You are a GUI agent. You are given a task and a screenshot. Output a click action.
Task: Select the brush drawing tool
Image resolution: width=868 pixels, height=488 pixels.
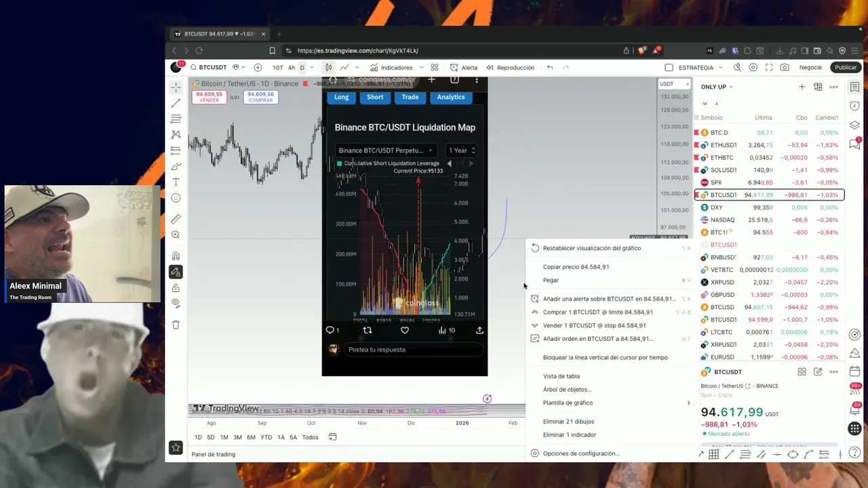(x=176, y=166)
